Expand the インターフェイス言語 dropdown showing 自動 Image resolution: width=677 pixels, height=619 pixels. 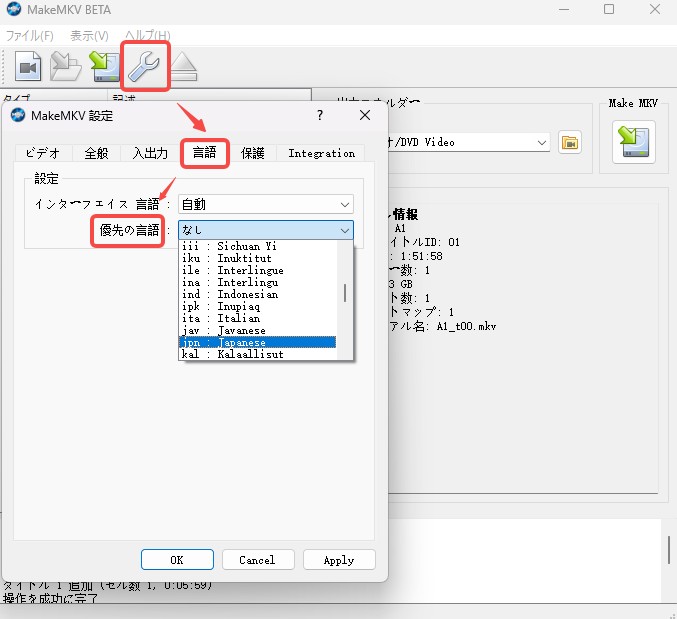(x=266, y=204)
